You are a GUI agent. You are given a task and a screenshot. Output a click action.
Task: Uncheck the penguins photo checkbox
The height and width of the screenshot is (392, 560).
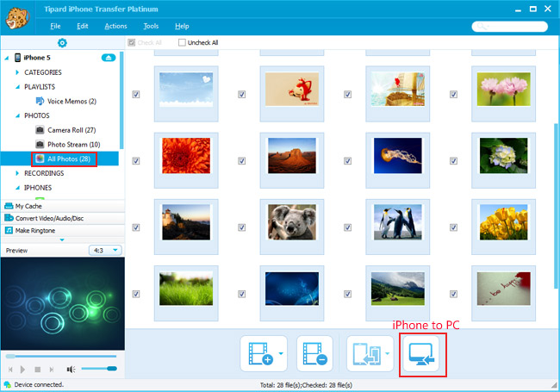click(x=347, y=227)
